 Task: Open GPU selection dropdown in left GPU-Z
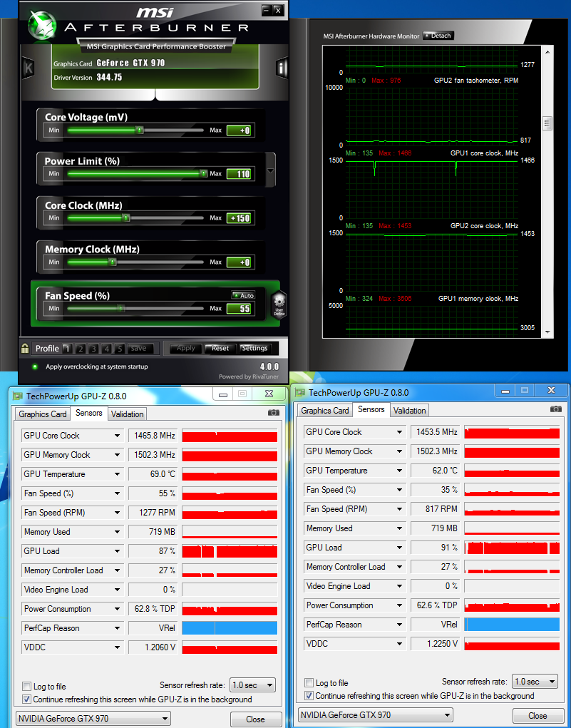coord(93,718)
